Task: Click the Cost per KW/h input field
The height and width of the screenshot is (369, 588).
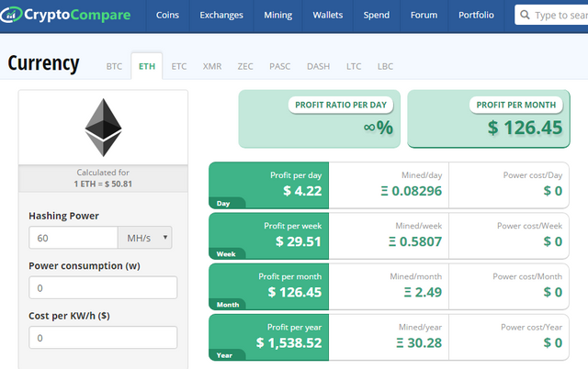Action: point(103,338)
